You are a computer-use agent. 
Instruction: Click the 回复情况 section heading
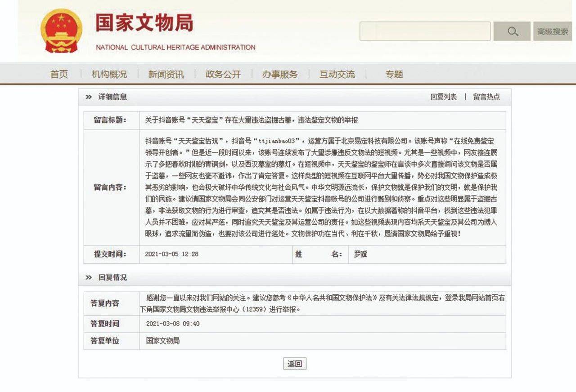(113, 277)
